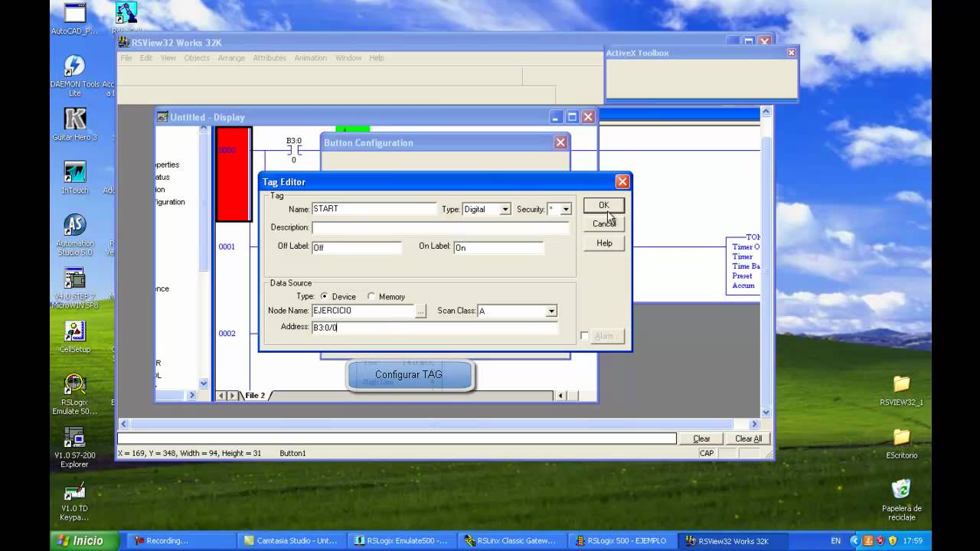Open the File menu in RSView32
Image resolution: width=980 pixels, height=551 pixels.
[x=126, y=58]
